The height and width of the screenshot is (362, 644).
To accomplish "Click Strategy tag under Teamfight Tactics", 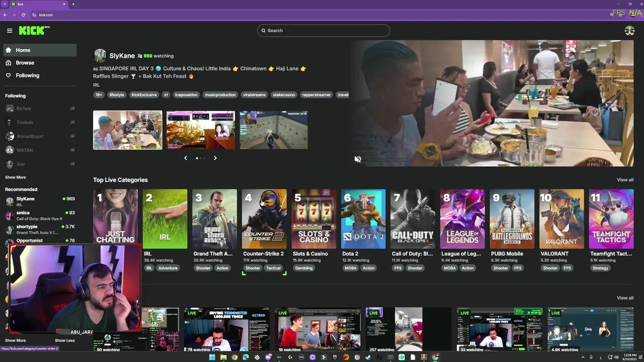I will point(600,268).
